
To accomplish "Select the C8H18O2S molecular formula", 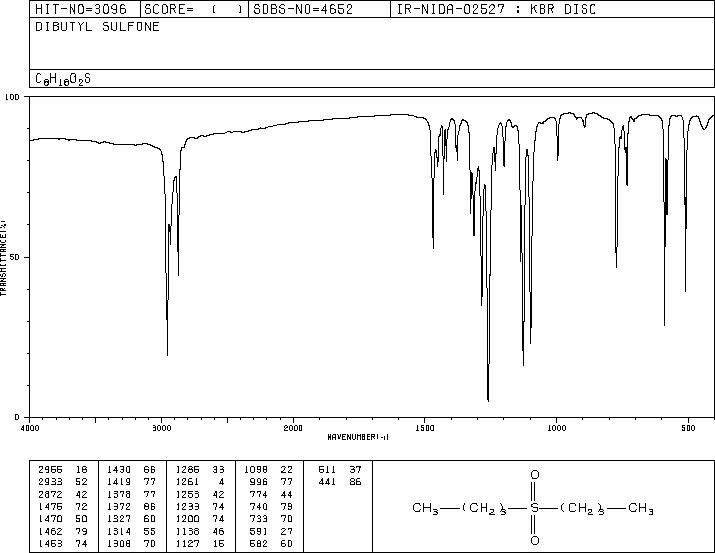I will click(63, 79).
